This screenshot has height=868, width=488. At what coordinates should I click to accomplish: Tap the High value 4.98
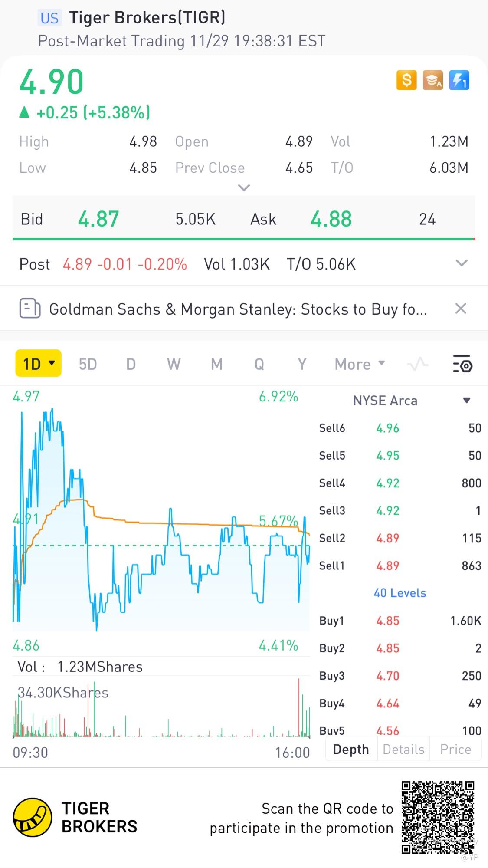coord(143,141)
